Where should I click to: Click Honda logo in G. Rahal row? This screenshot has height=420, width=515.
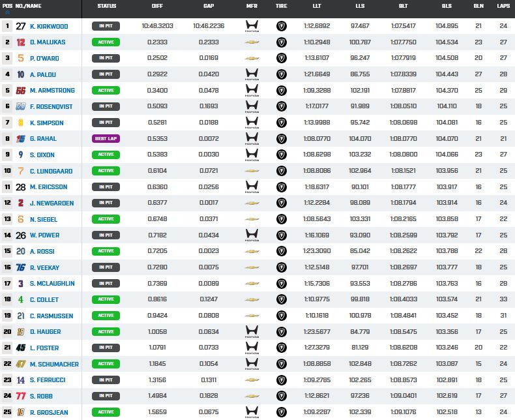[x=252, y=139]
